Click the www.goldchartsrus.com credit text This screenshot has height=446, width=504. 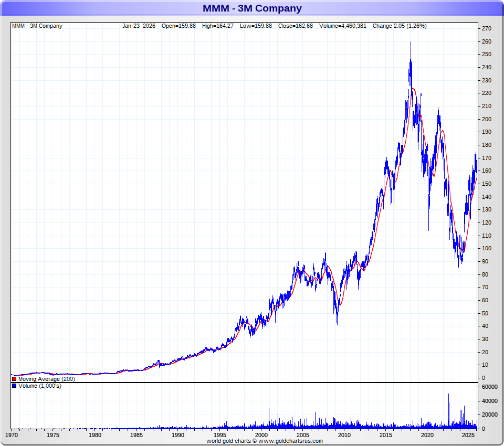[x=290, y=441]
